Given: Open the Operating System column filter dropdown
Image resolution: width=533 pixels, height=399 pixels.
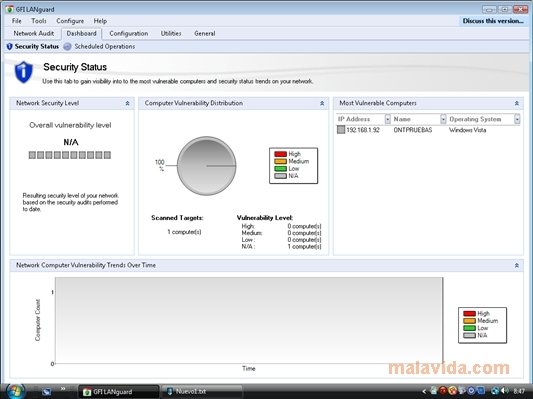Looking at the screenshot, I should coord(517,119).
